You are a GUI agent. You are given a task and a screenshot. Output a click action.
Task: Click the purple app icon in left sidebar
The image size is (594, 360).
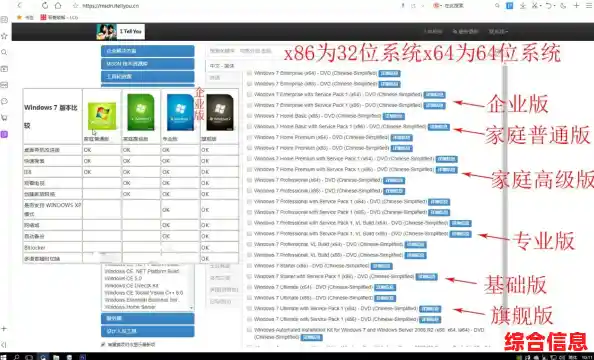(4, 134)
